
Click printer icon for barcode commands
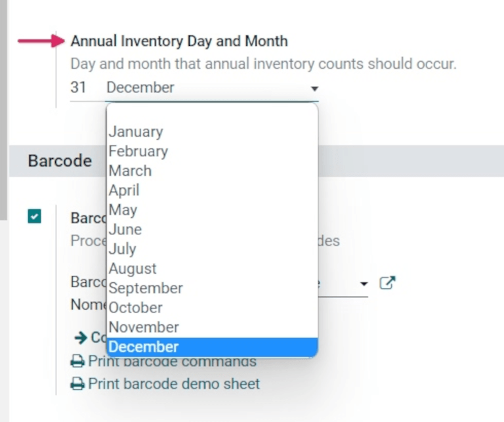pos(77,362)
